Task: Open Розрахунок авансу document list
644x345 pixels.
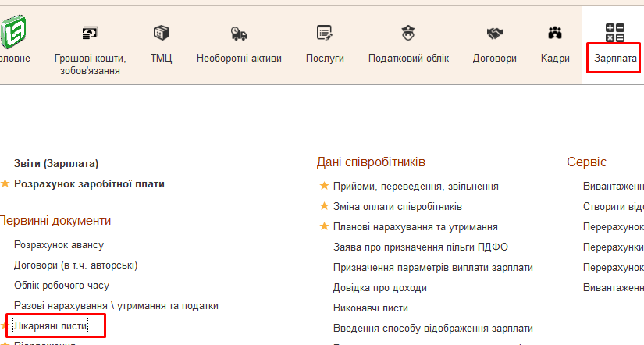Action: click(59, 245)
